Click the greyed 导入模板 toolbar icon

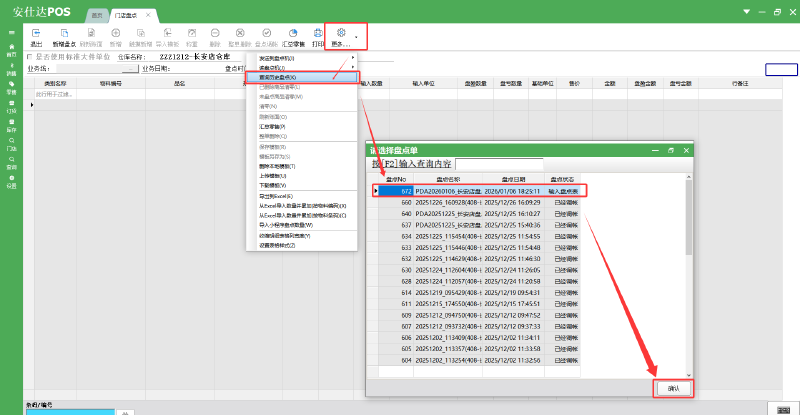pyautogui.click(x=167, y=33)
